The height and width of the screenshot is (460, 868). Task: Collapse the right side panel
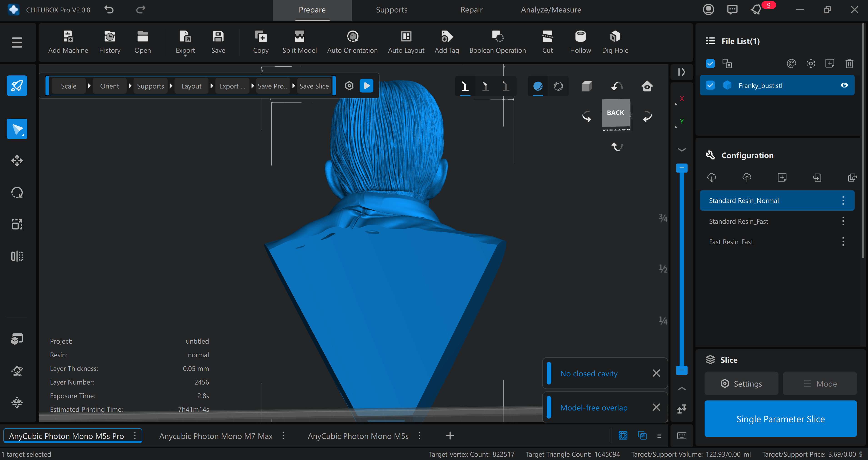[x=681, y=72]
